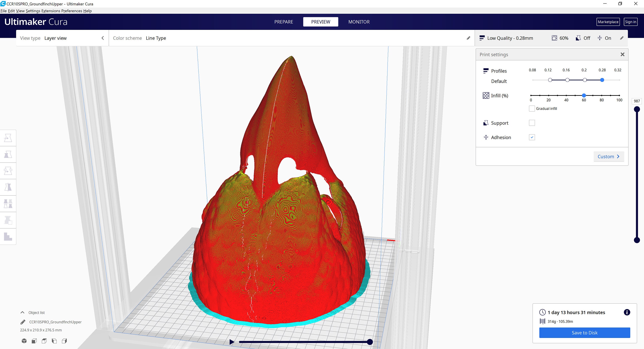Image resolution: width=644 pixels, height=349 pixels.
Task: Click the Cura logo in title bar
Action: coord(3,3)
